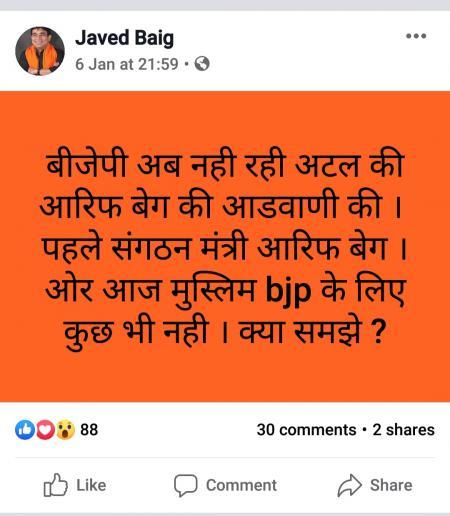Open Javed Baig's profile picture
Screen dimensions: 450x516
[40, 51]
